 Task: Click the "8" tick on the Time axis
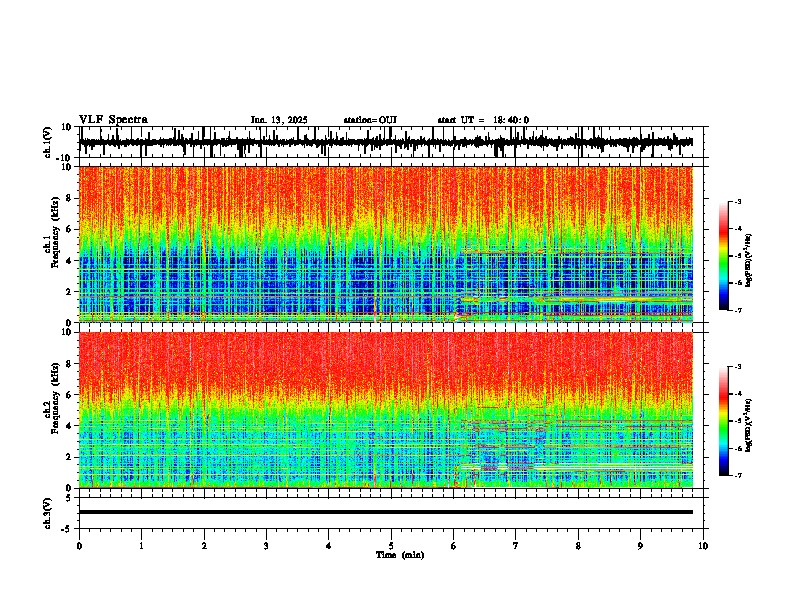578,546
